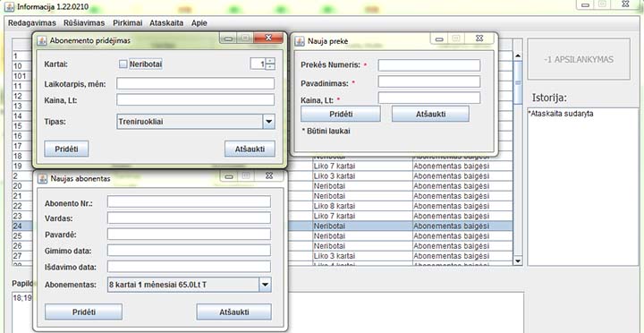Click 'Liko 7 kartai' cell in row 19
The height and width of the screenshot is (333, 644).
click(362, 166)
